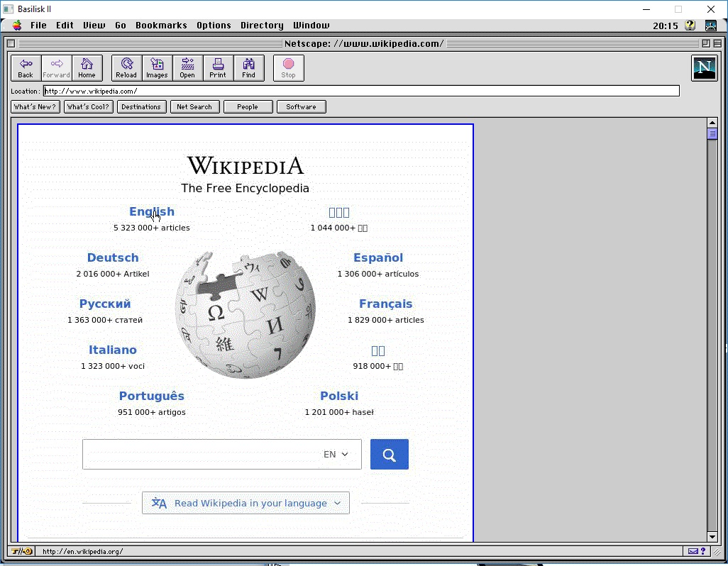Click the People directory button

248,106
